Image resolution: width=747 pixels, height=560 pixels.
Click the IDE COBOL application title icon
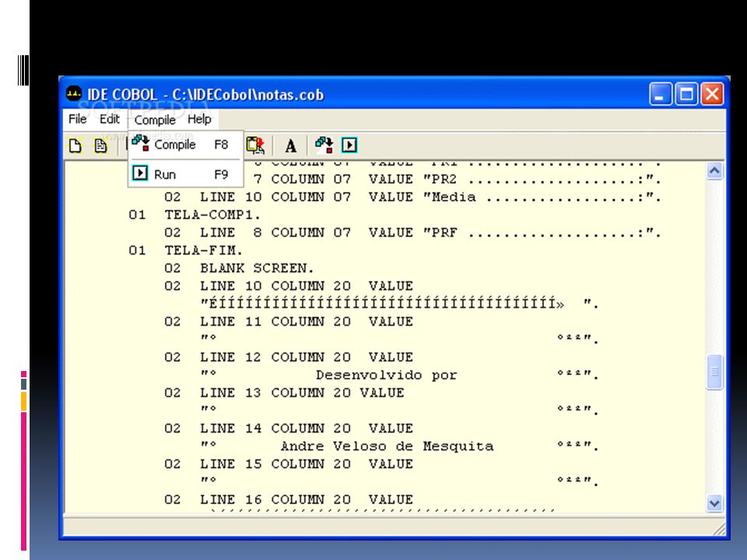[x=74, y=93]
